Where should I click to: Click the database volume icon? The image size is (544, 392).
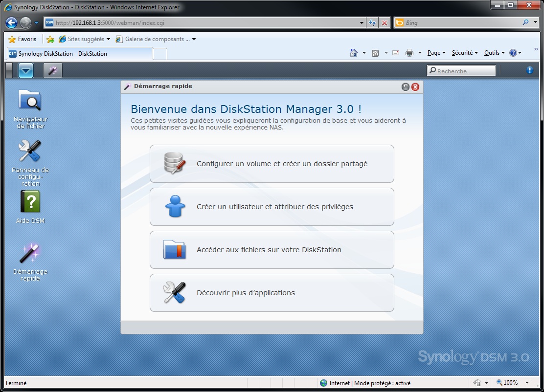click(x=175, y=163)
